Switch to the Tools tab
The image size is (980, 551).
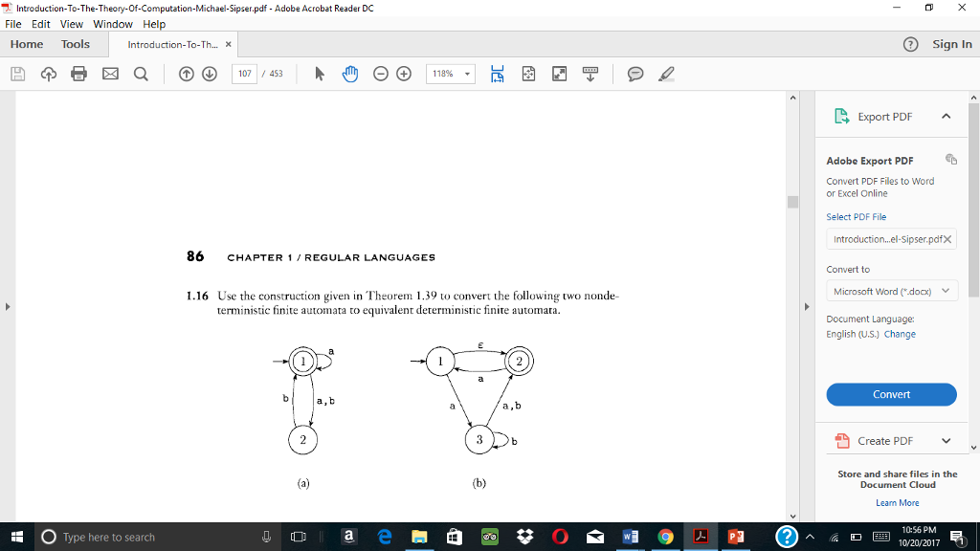point(75,44)
